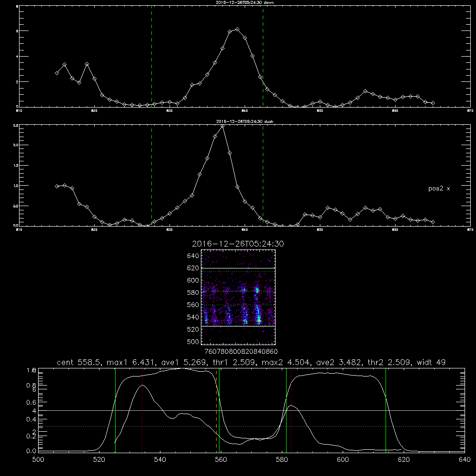The width and height of the screenshot is (476, 476).
Task: Click the '560' label on image y-axis
Action: tap(193, 305)
